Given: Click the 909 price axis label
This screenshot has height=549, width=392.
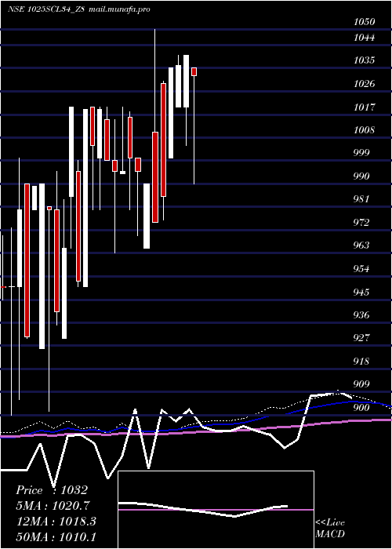Looking at the screenshot, I should pyautogui.click(x=361, y=384).
